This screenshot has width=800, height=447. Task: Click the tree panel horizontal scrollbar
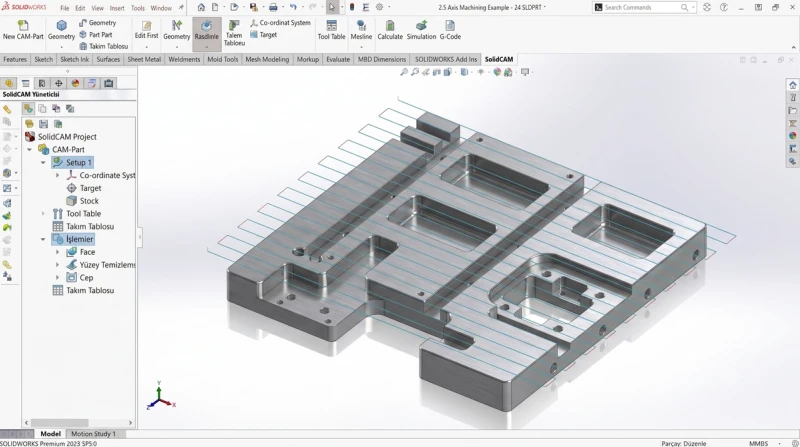tap(79, 423)
